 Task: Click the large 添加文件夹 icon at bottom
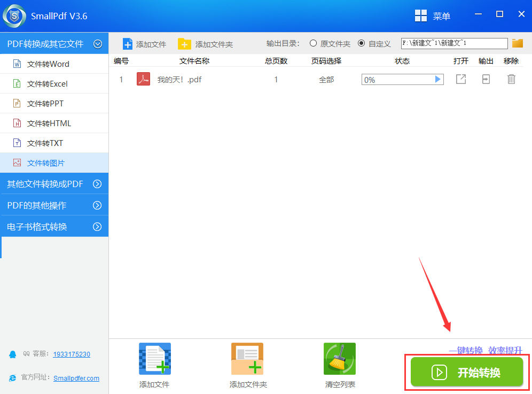(247, 359)
